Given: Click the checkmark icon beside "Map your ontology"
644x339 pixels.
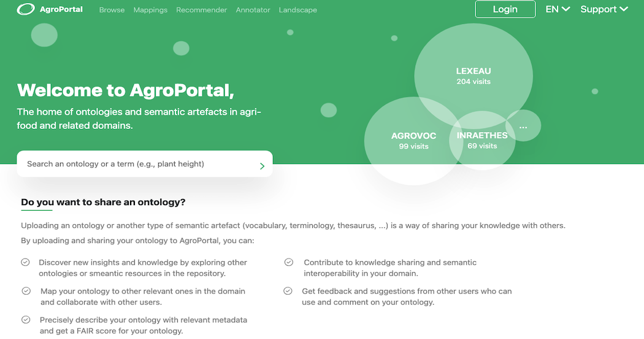Looking at the screenshot, I should (26, 291).
